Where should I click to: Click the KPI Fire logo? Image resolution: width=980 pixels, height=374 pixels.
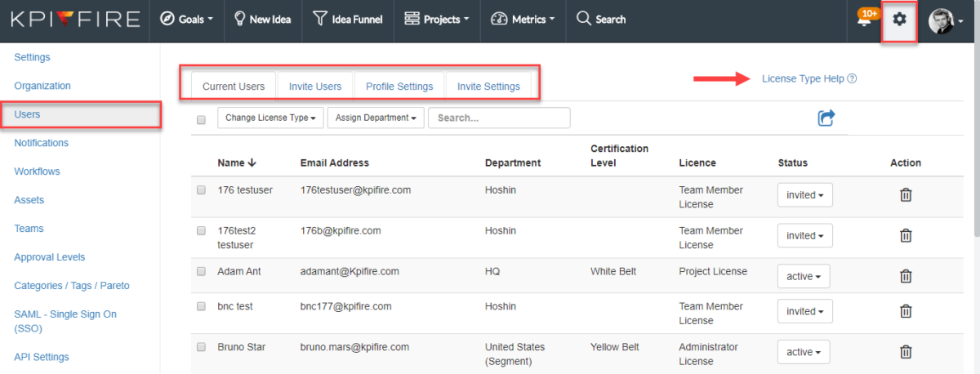pos(74,20)
